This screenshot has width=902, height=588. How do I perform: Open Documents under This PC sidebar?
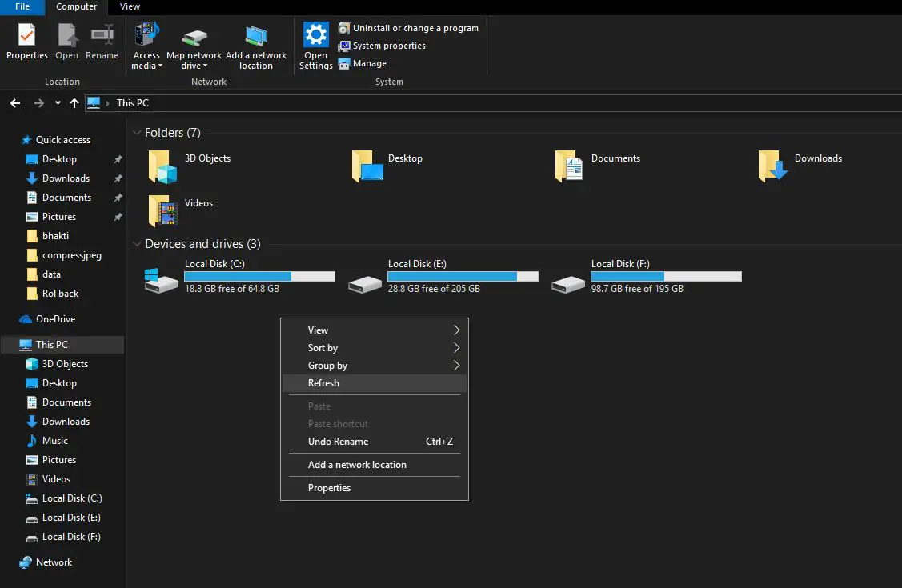coord(66,402)
